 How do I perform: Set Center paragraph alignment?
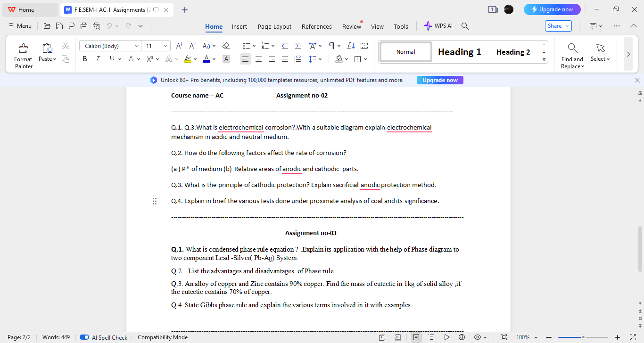coord(258,59)
